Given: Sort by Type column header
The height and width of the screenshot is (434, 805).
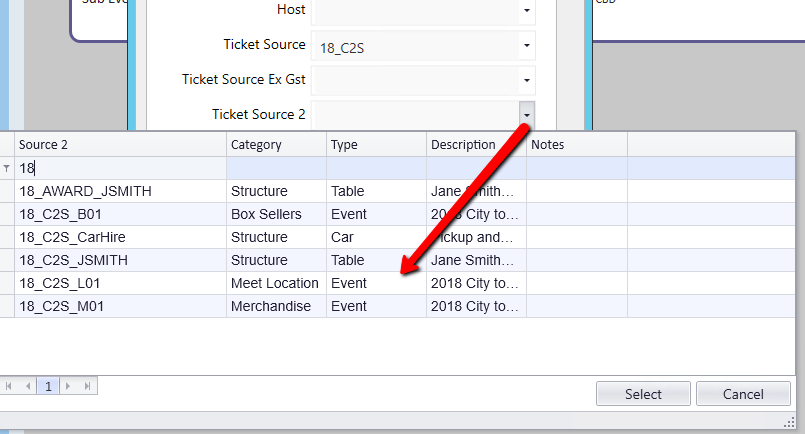Looking at the screenshot, I should 376,145.
